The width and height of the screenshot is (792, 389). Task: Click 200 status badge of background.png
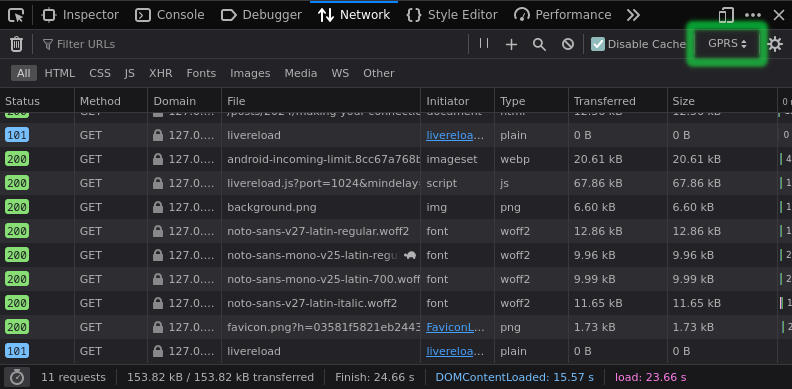point(17,207)
